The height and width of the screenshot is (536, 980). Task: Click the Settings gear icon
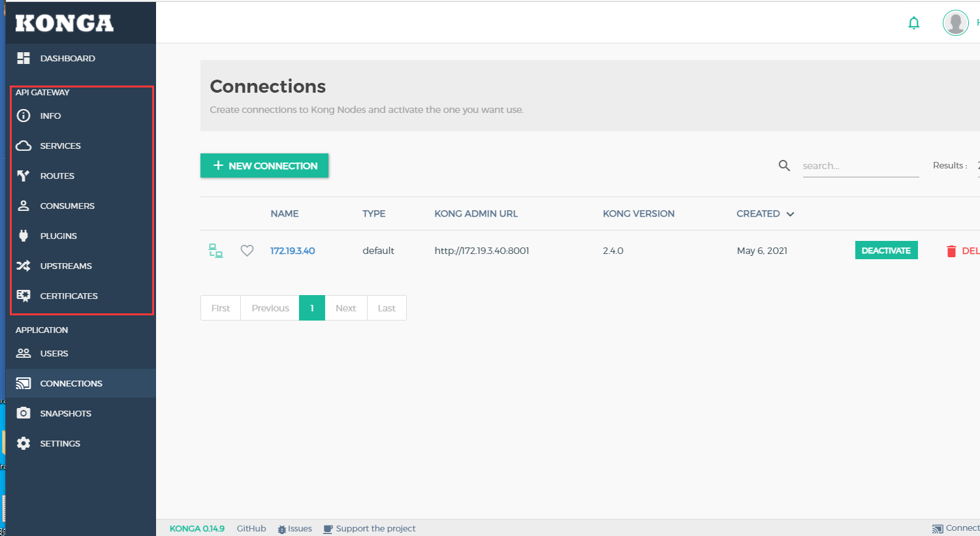coord(24,443)
